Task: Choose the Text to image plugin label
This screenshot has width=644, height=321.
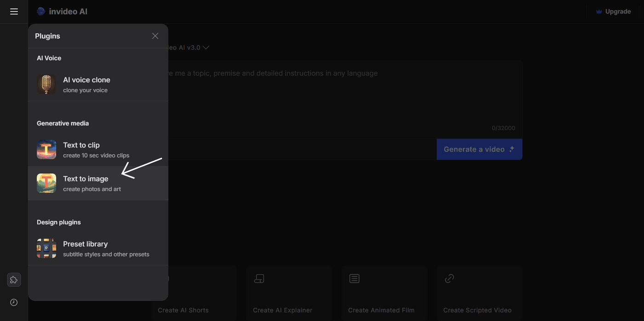Action: click(86, 179)
